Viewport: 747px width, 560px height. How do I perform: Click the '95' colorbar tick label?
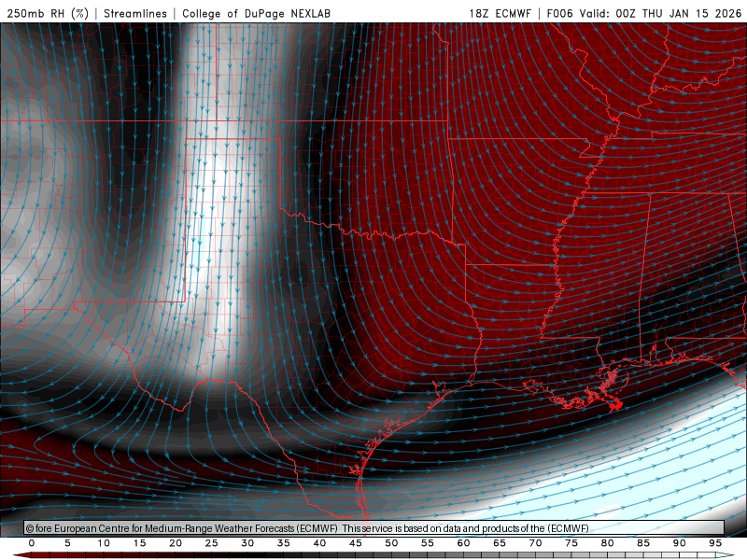tap(715, 543)
